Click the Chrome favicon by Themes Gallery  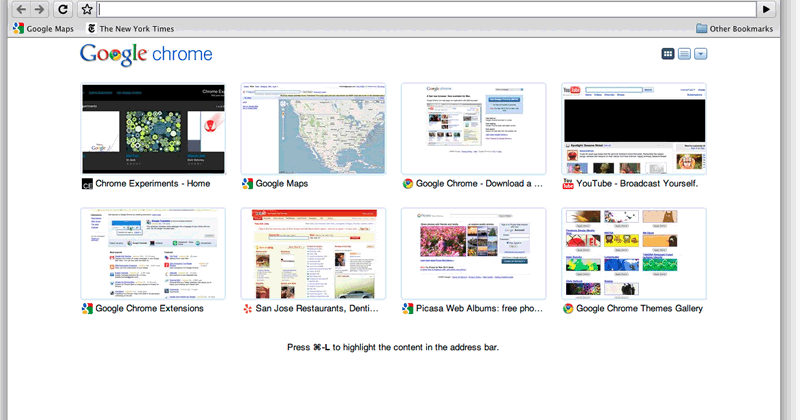point(568,308)
